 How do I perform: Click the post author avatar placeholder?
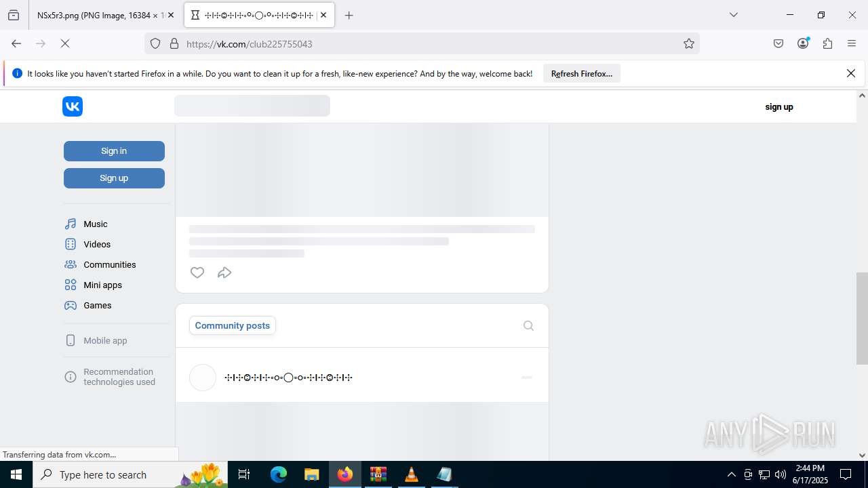[x=203, y=378]
